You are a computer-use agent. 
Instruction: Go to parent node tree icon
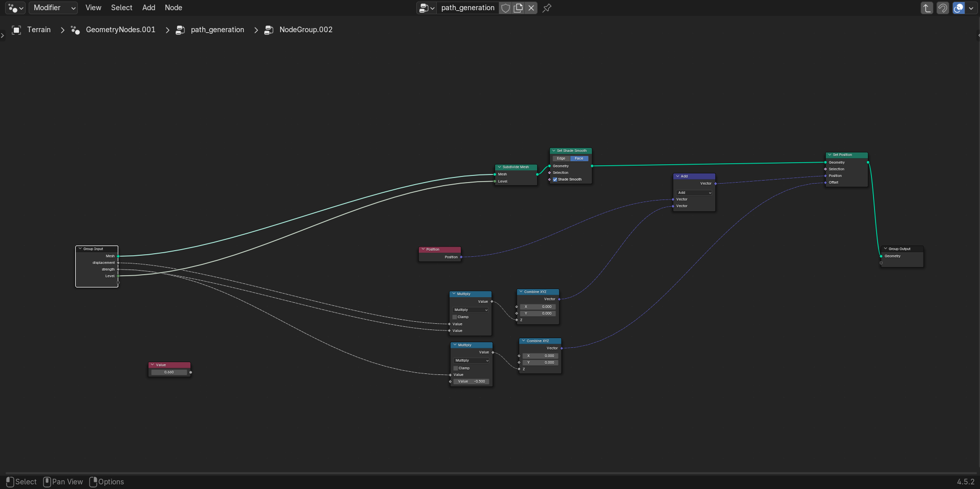(927, 8)
